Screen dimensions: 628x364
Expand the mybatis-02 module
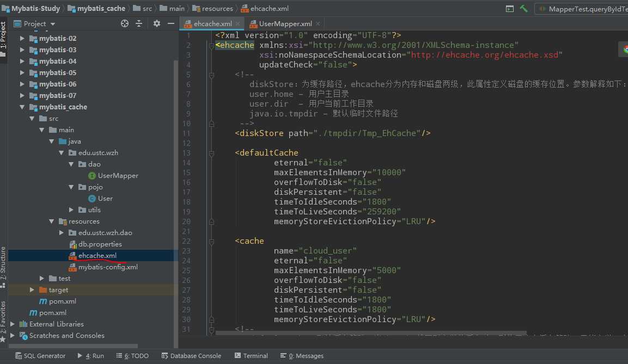22,39
